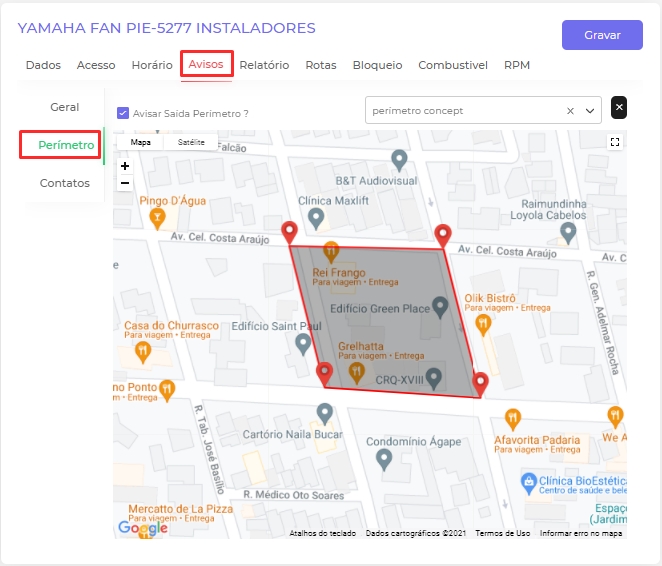Click the Cartório Naila Bucar pin
The image size is (662, 566).
coord(325,414)
